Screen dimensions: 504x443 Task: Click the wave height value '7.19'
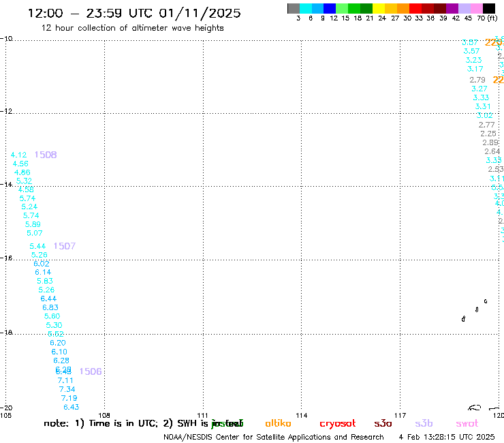click(x=69, y=398)
